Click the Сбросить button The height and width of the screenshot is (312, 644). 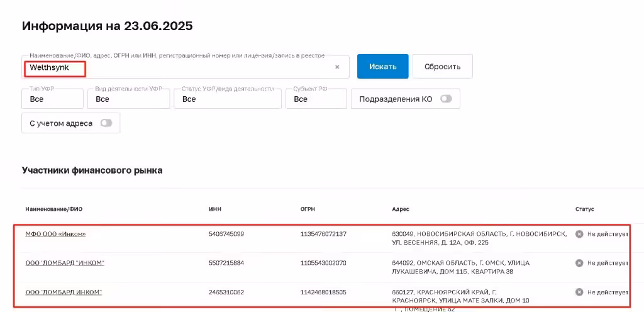click(442, 67)
